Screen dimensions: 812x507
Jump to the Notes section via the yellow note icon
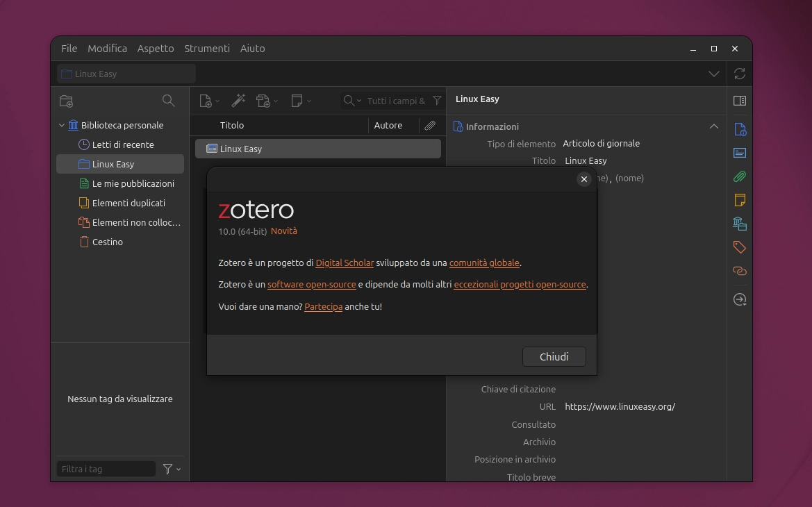[740, 200]
